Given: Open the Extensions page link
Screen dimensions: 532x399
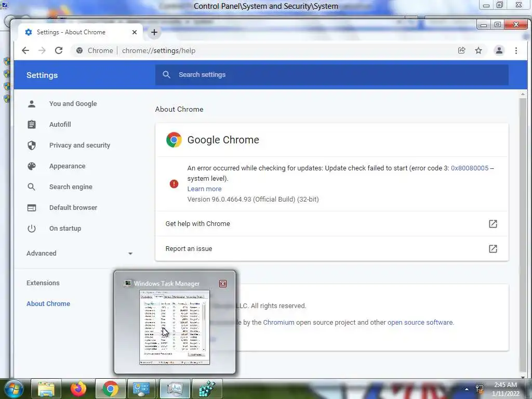Looking at the screenshot, I should click(43, 283).
